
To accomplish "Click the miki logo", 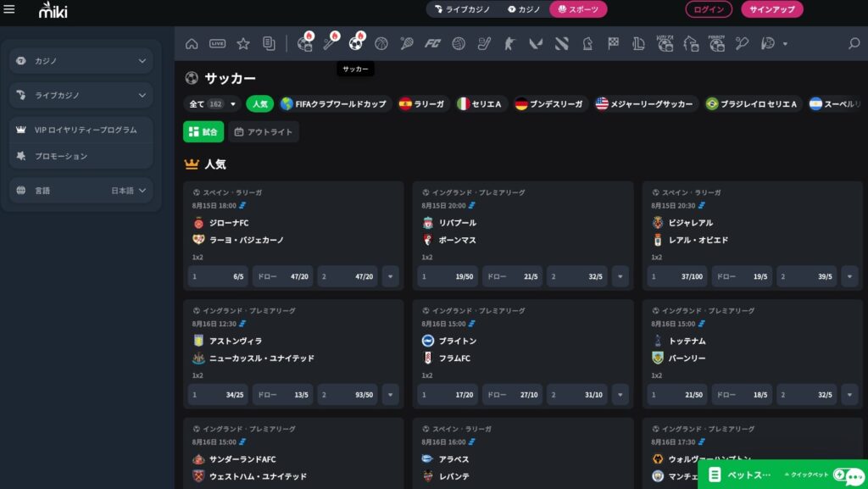I will tap(53, 9).
